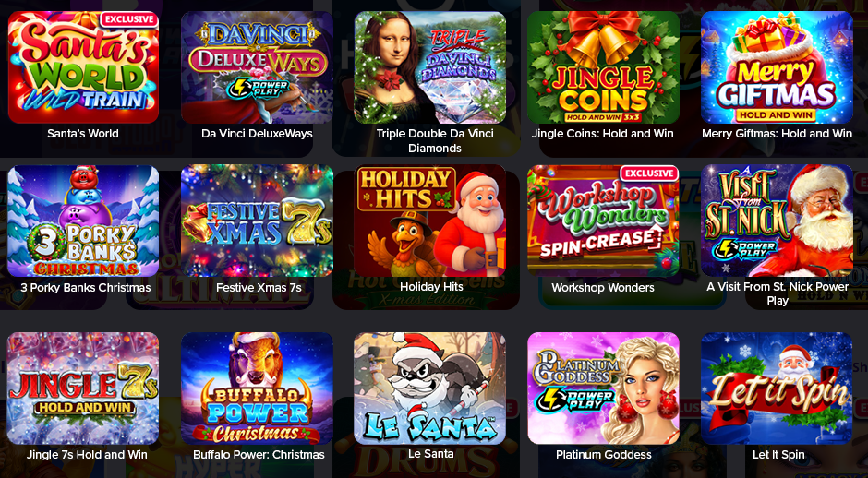Click the Let It Spin game image
The image size is (868, 478).
click(777, 388)
